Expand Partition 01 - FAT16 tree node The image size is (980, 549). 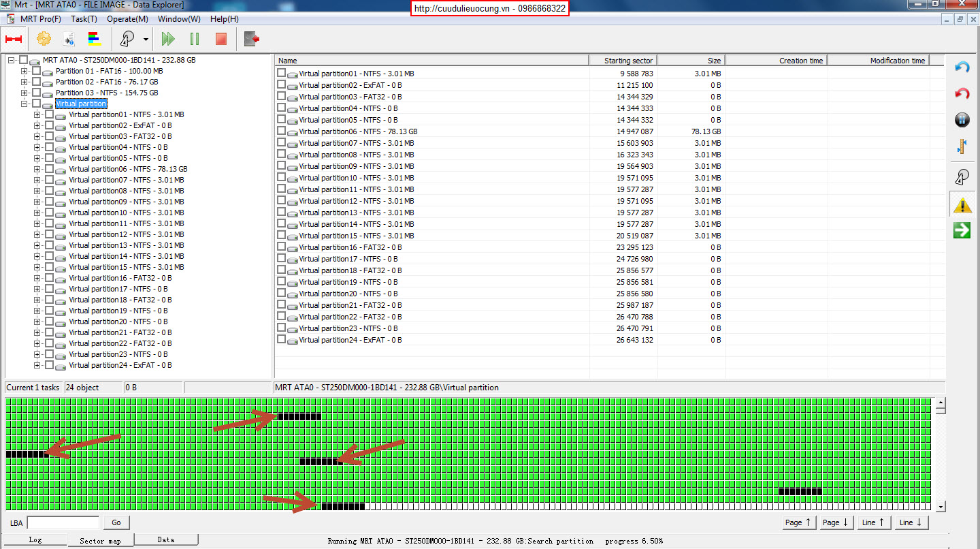tap(24, 71)
